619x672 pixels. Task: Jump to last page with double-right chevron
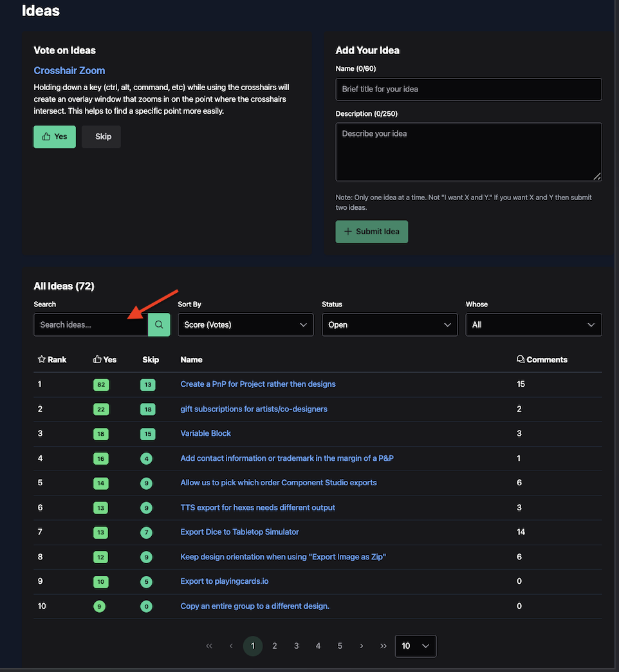coord(383,646)
